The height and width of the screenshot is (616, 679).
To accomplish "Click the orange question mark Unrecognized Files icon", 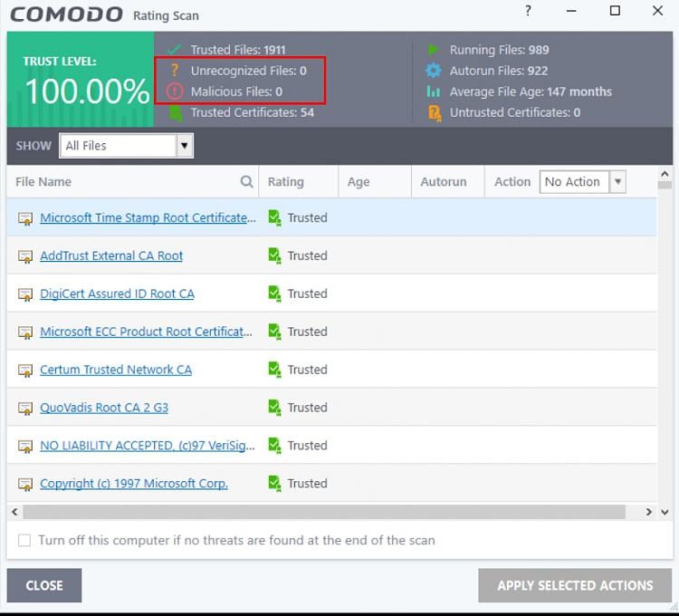I will click(x=174, y=70).
